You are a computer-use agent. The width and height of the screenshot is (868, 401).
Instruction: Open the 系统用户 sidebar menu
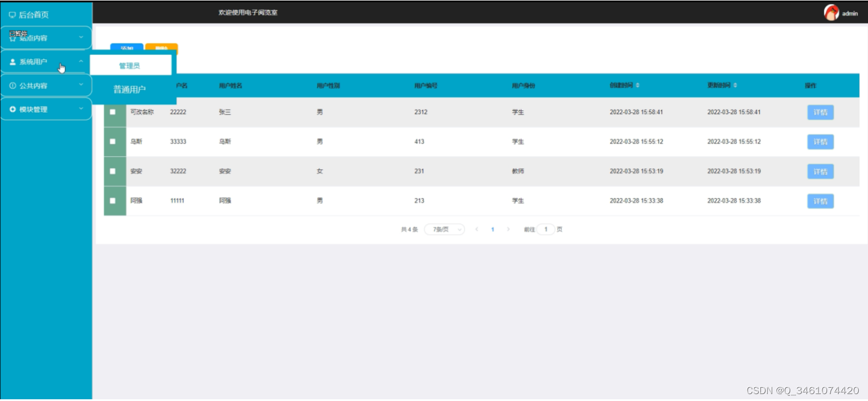pyautogui.click(x=46, y=62)
